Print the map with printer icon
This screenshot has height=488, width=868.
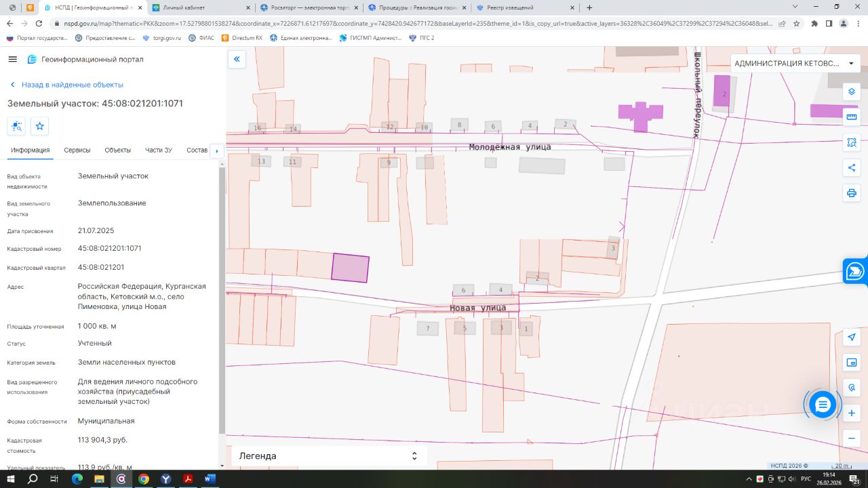point(852,193)
